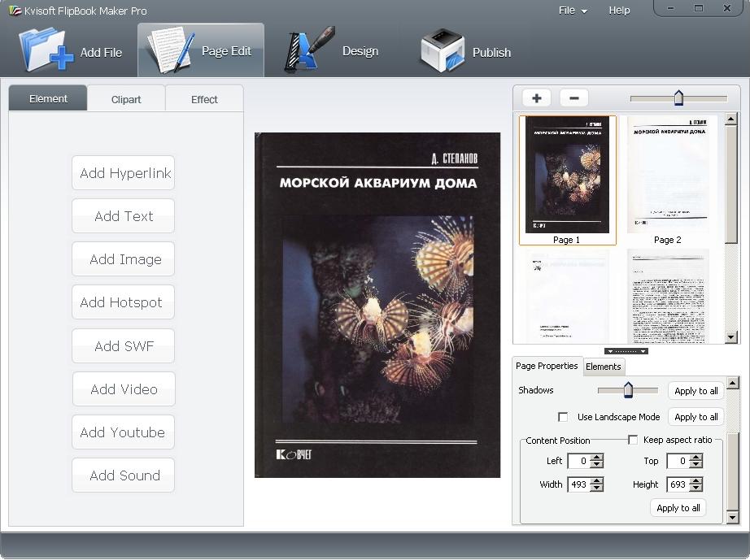Enable the Keep aspect ratio checkbox
Image resolution: width=750 pixels, height=560 pixels.
point(633,440)
